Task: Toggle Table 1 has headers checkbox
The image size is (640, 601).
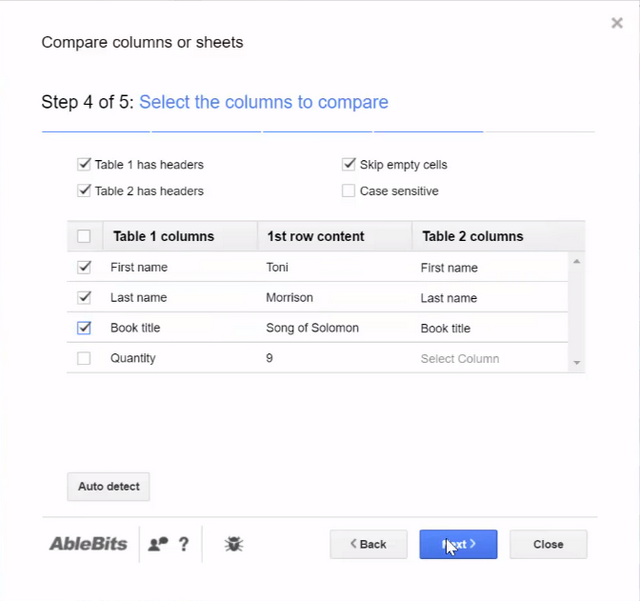Action: point(84,165)
